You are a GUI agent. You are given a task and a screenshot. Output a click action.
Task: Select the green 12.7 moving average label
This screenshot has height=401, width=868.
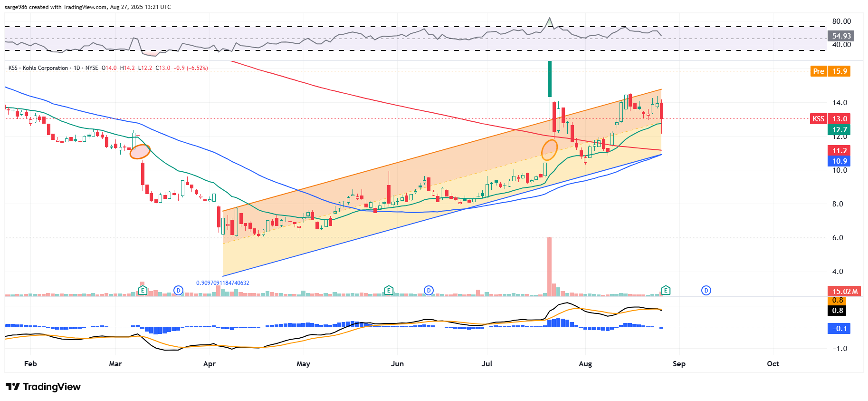839,130
